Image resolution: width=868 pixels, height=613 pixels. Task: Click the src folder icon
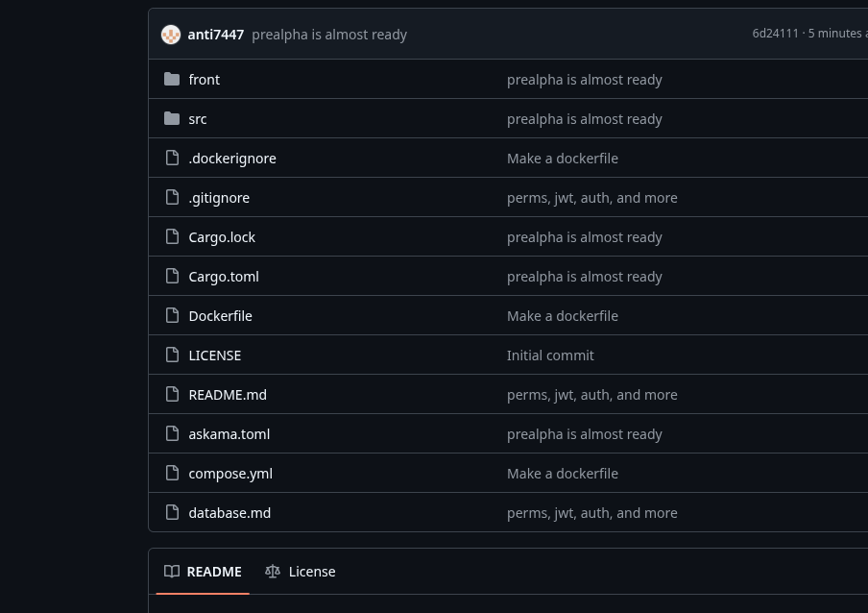172,118
